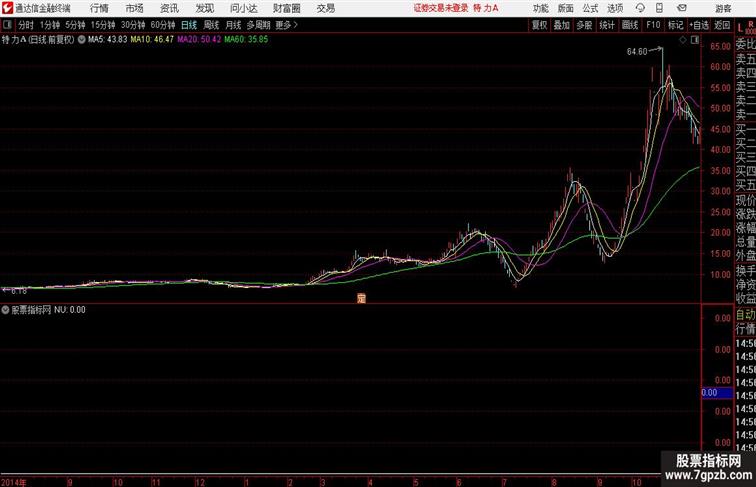Screen dimensions: 756x487
Task: Click the 标记 mark button
Action: tap(675, 25)
